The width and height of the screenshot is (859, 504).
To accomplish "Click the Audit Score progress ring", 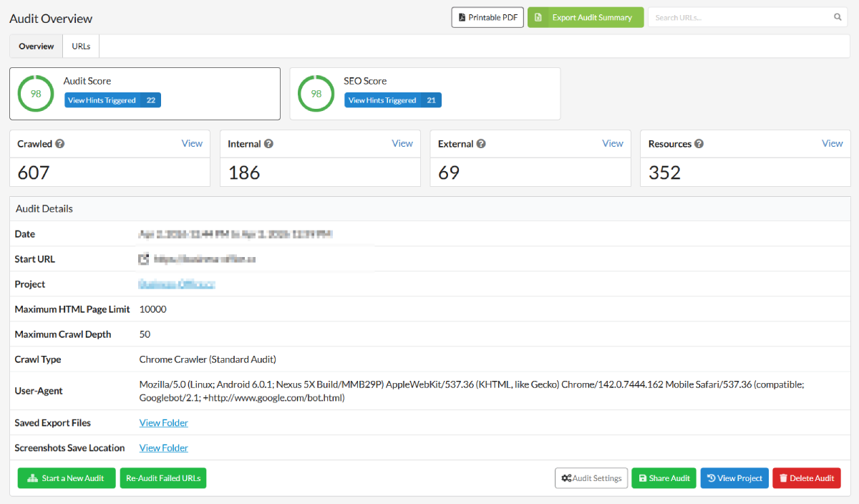I will coord(35,92).
